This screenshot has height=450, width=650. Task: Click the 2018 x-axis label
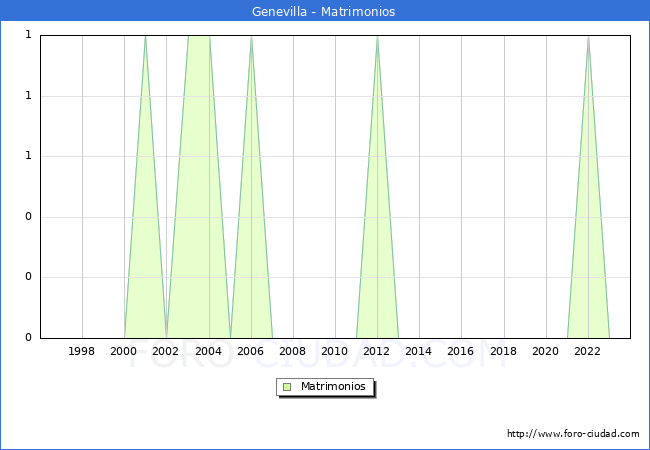(503, 351)
